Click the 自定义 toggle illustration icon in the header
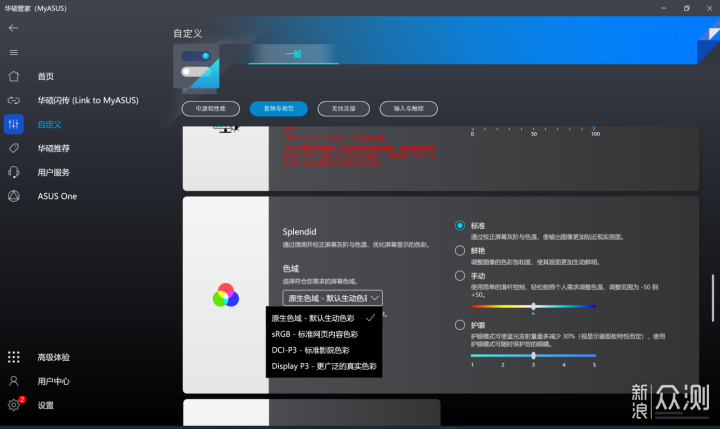Screen dimensions: 720x429 [196, 66]
